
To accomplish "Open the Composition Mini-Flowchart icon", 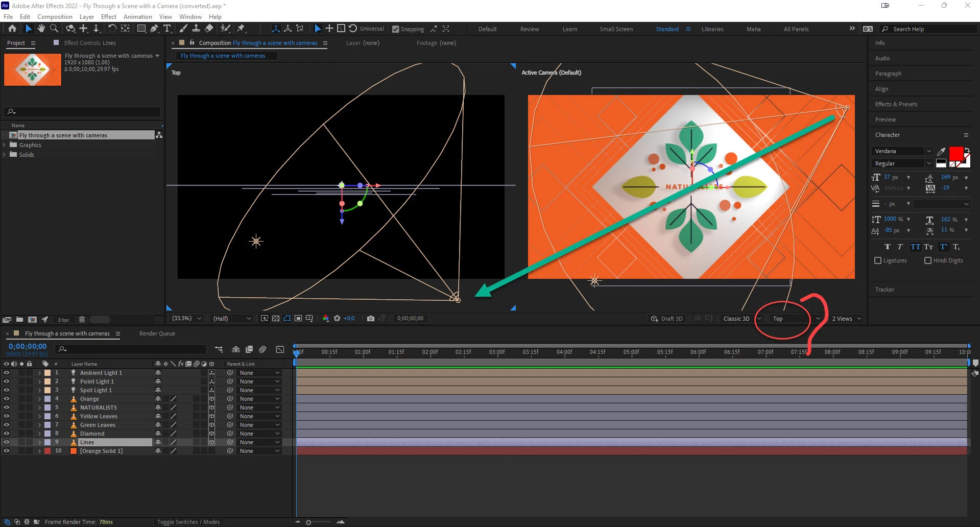I will [219, 349].
